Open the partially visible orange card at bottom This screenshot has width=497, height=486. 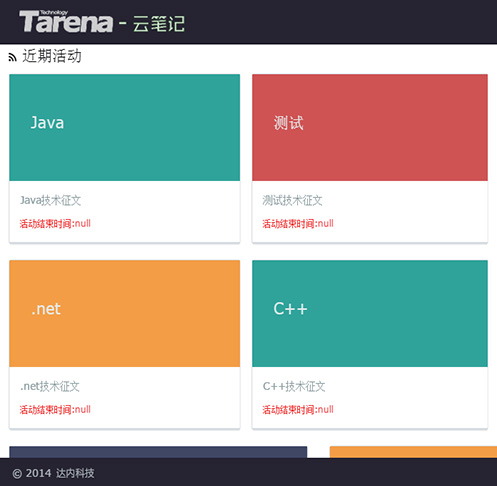pos(413,452)
